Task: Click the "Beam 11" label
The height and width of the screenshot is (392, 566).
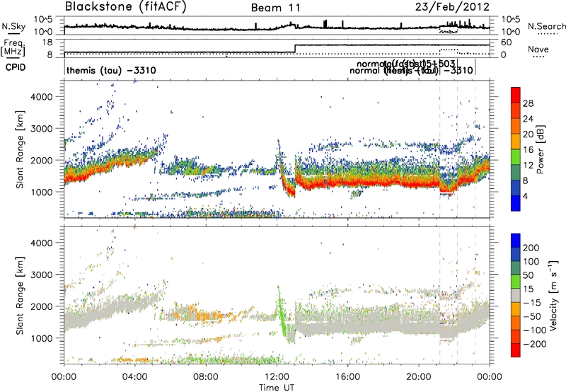Action: [276, 8]
